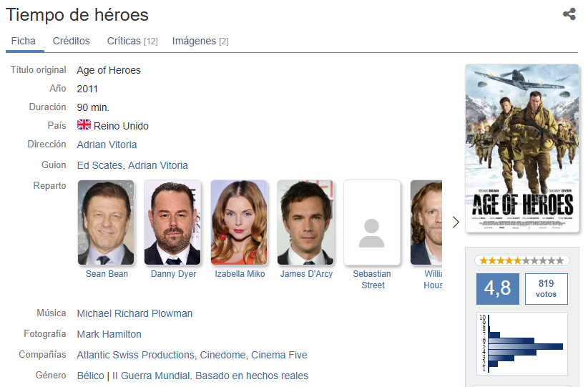The image size is (588, 387).
Task: Select the original title text Age of Heroes
Action: tap(109, 70)
